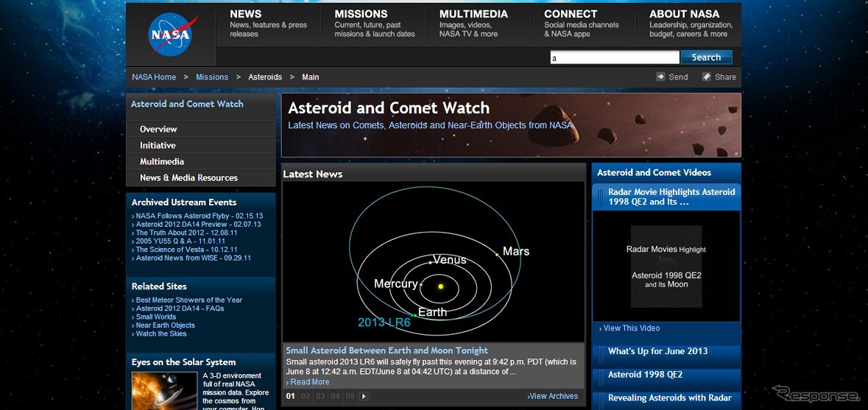
Task: Click Read More under Latest News
Action: pyautogui.click(x=308, y=382)
